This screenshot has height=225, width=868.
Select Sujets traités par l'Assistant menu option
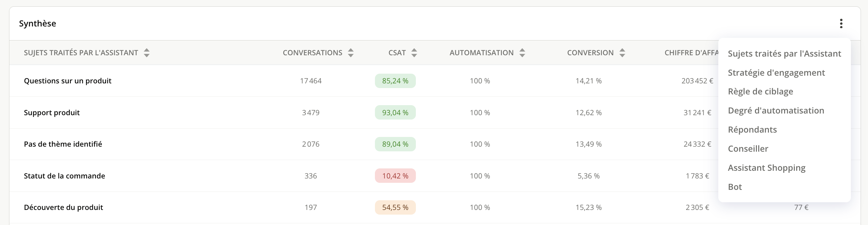(x=784, y=54)
